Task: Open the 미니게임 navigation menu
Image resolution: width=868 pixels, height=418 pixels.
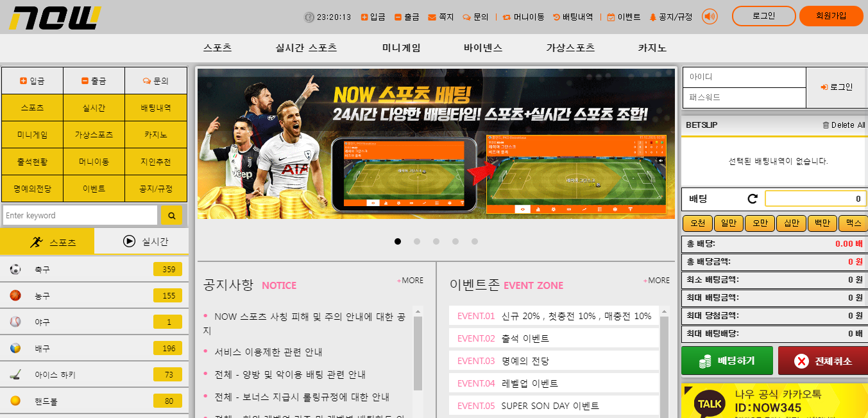Action: [402, 48]
